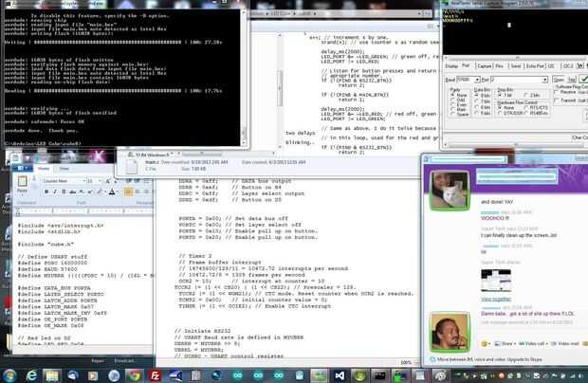
Task: Click RealTerm Spy button
Action: (572, 80)
